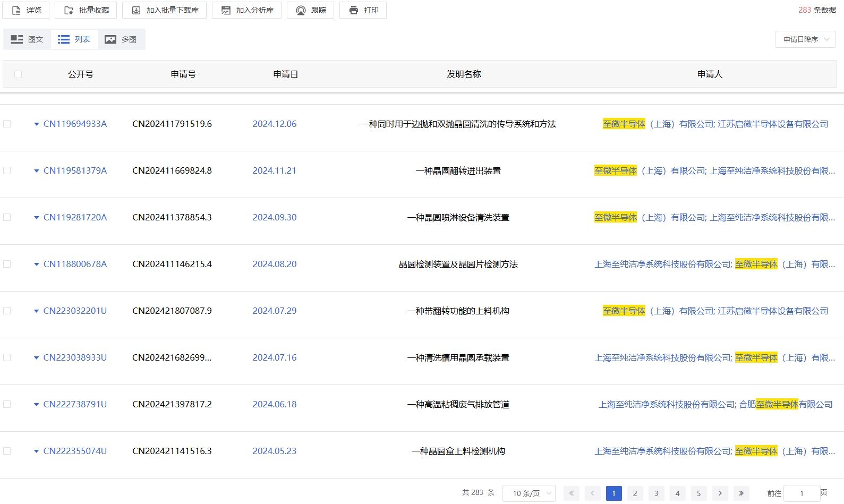Check the row CN223038933U checkbox
Image resolution: width=844 pixels, height=504 pixels.
tap(7, 357)
